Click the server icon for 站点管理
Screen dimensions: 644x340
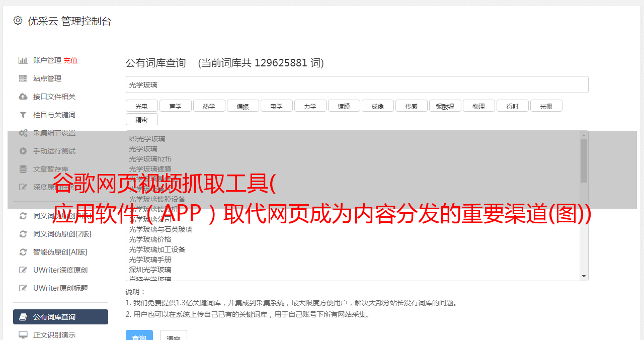pyautogui.click(x=23, y=78)
